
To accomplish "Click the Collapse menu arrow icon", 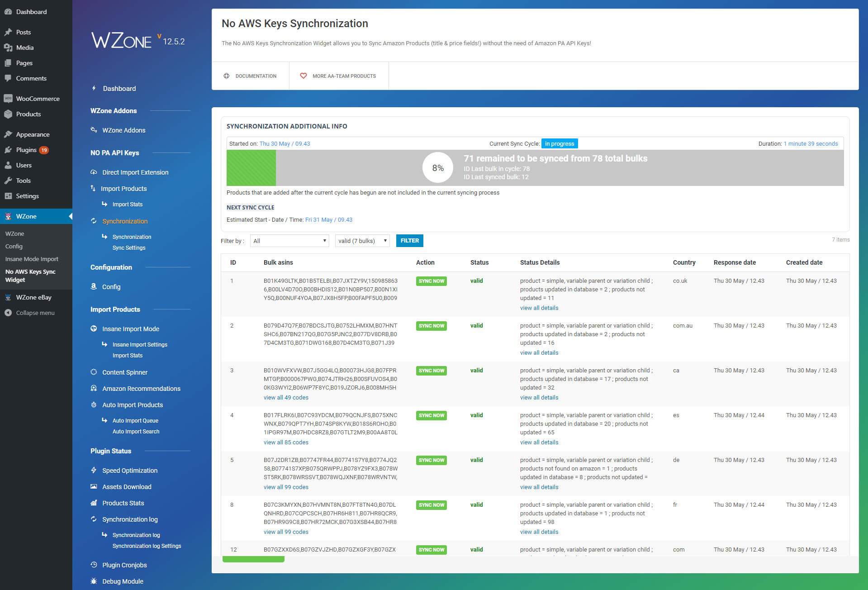I will pyautogui.click(x=8, y=313).
